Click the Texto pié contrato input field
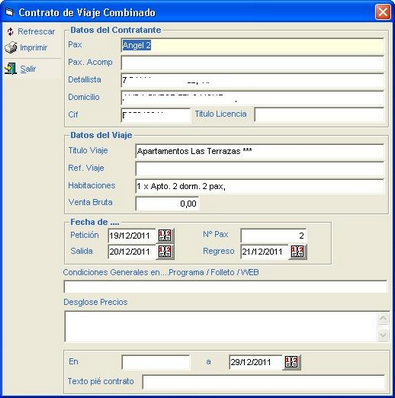The width and height of the screenshot is (395, 398). click(x=263, y=382)
